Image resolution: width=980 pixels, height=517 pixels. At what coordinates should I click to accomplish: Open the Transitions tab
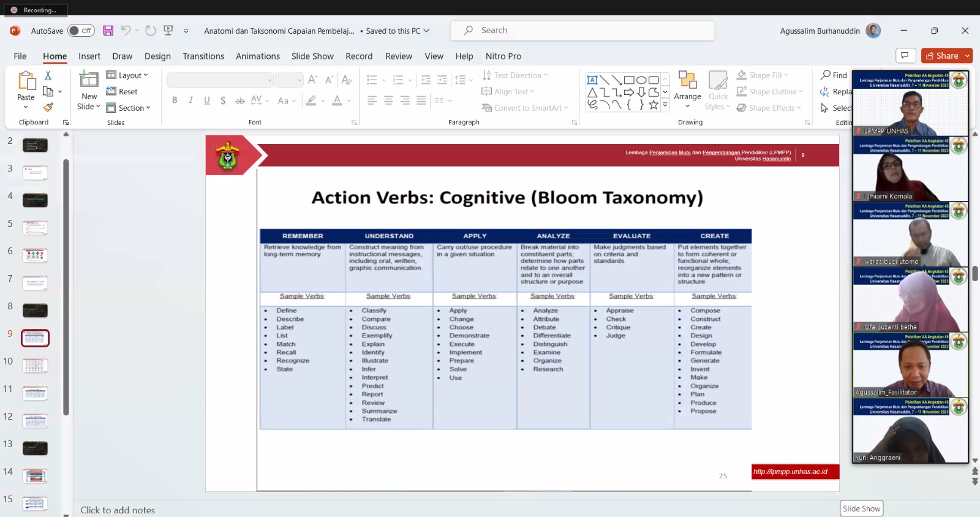click(203, 56)
